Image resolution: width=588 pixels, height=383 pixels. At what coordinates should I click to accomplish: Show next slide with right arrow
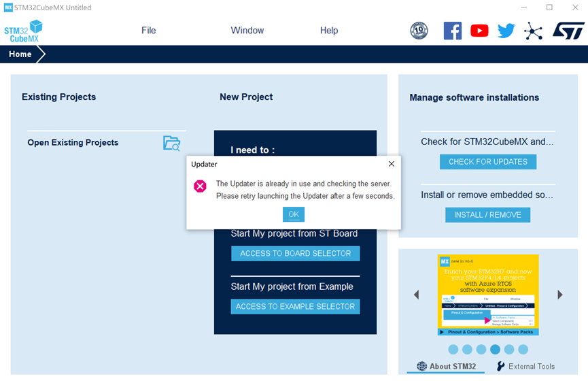pyautogui.click(x=560, y=295)
